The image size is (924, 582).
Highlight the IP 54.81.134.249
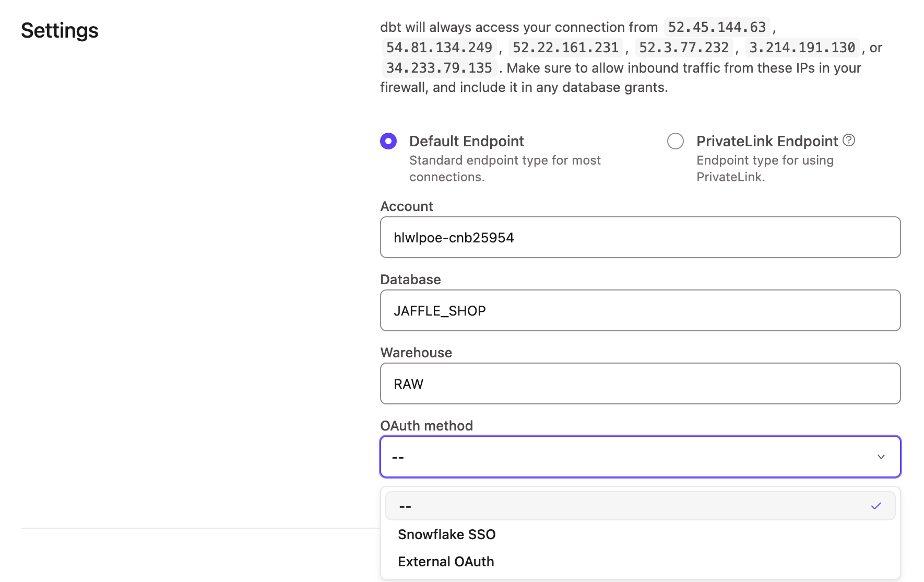(x=439, y=47)
